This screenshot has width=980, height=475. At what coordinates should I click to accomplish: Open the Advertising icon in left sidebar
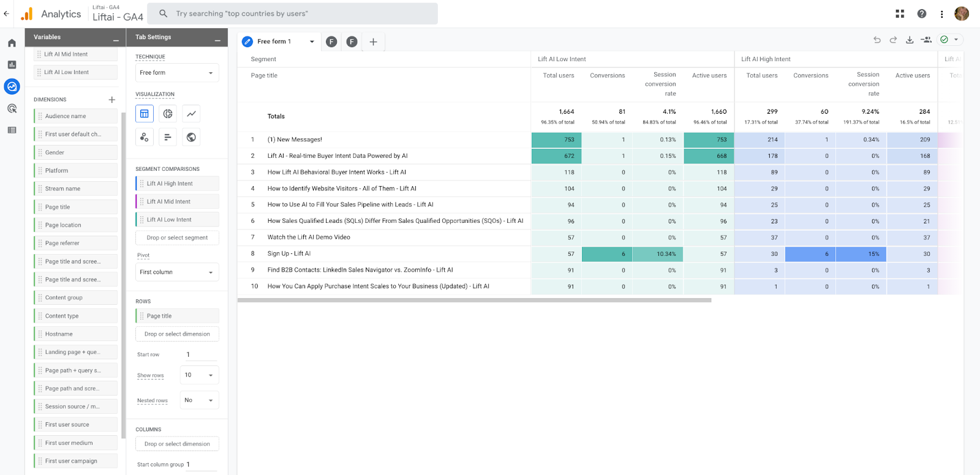tap(12, 108)
